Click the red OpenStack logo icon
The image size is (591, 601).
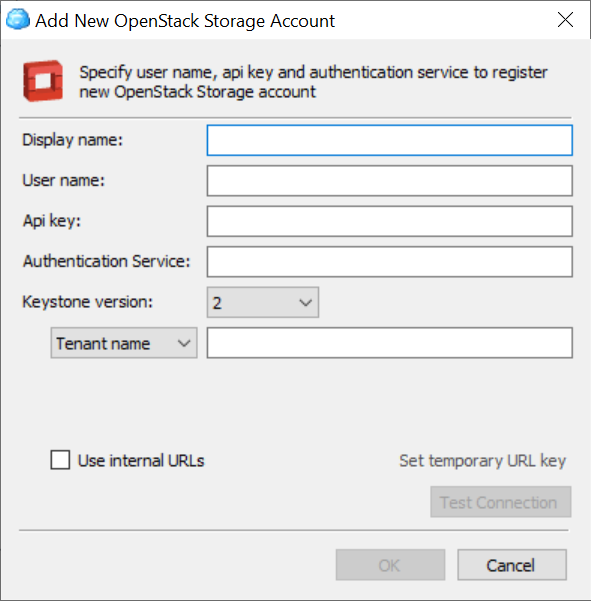43,81
